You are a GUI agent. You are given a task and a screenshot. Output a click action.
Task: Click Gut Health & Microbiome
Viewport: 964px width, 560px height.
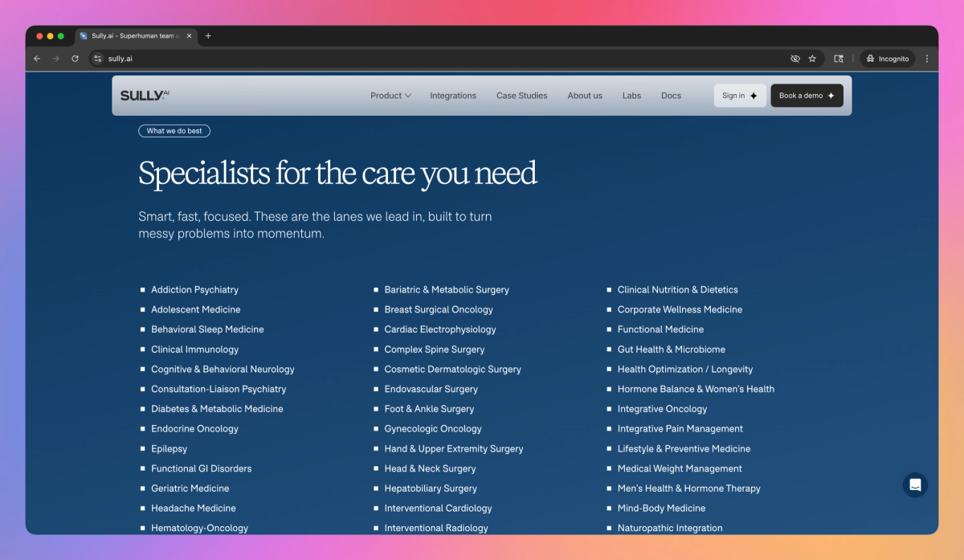pos(672,349)
